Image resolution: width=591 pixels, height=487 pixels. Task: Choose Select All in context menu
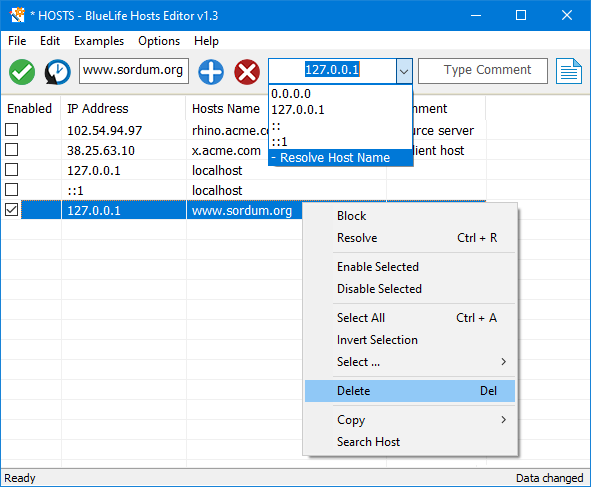410,318
